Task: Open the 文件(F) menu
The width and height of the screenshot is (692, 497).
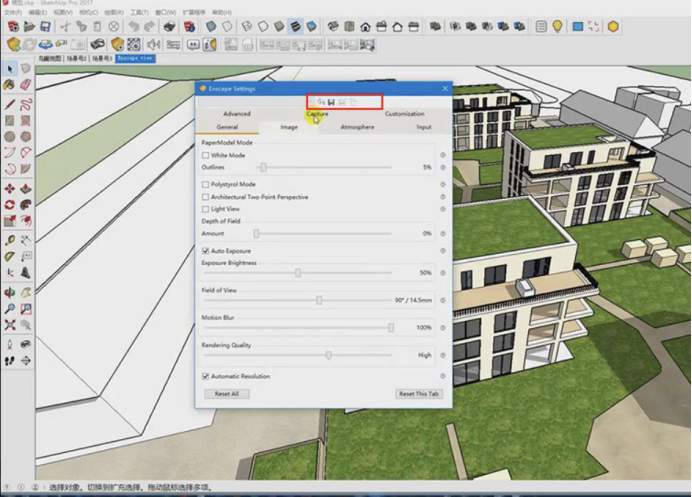Action: coord(12,12)
